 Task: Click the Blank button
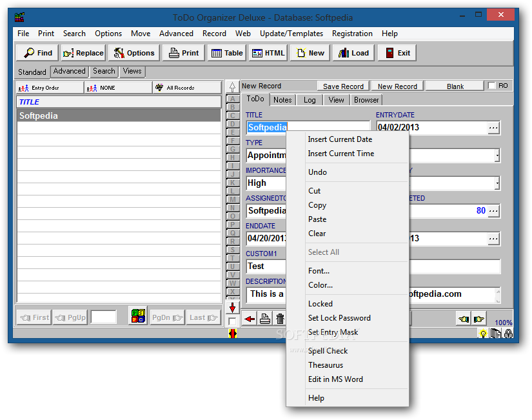point(455,86)
